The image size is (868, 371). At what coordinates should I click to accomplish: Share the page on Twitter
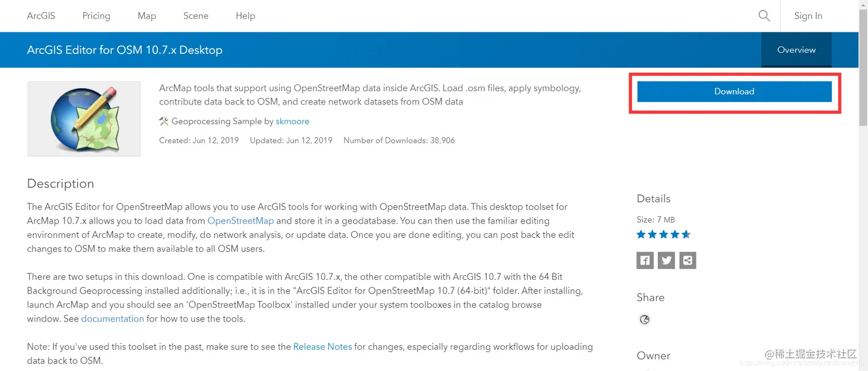click(666, 260)
